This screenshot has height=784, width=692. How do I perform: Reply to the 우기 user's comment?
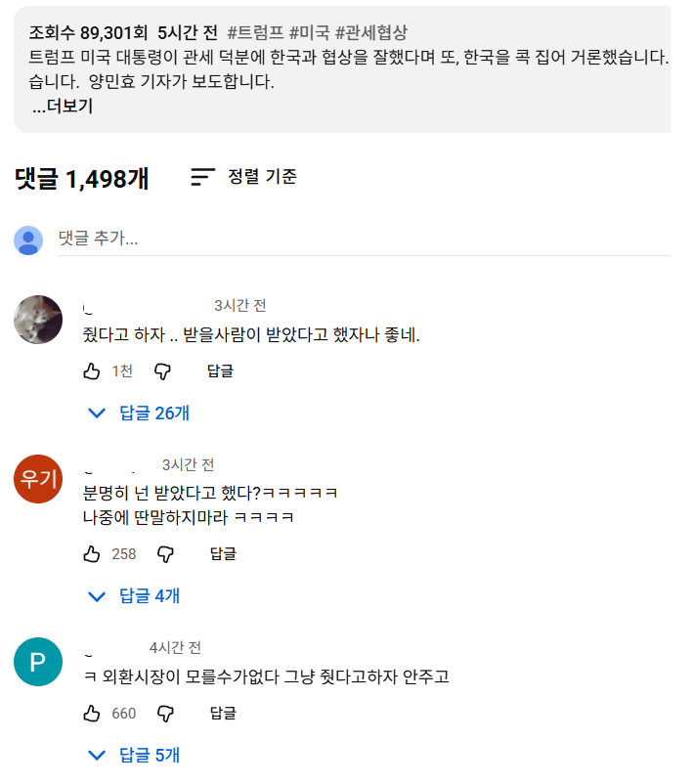(x=223, y=554)
